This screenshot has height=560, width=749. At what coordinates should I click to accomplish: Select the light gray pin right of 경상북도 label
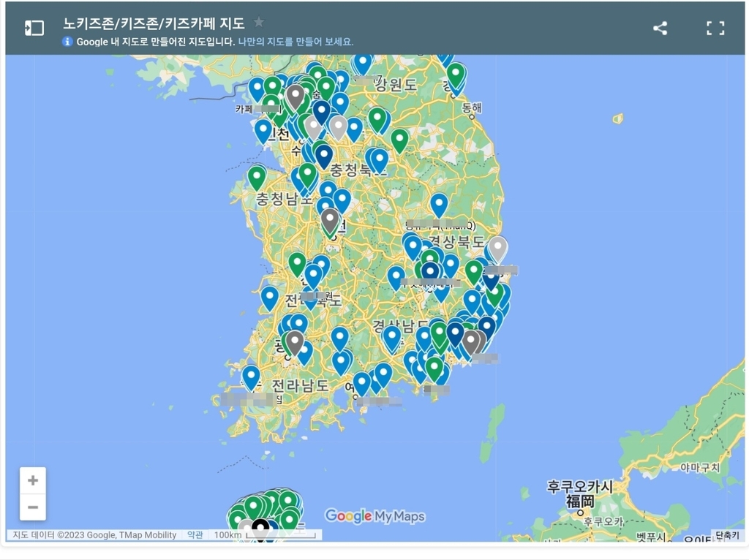tap(497, 250)
